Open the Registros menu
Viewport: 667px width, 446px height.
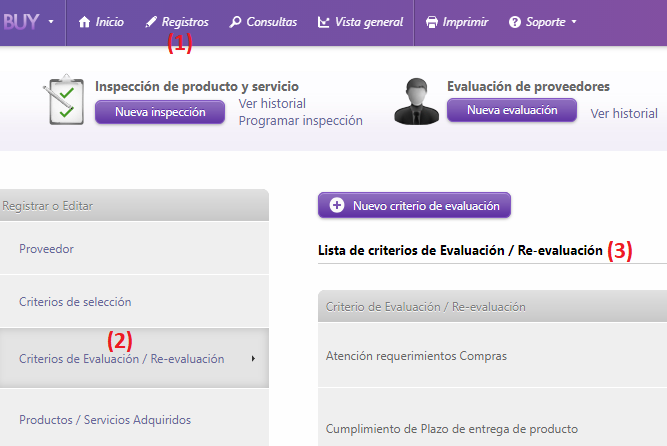[x=185, y=22]
